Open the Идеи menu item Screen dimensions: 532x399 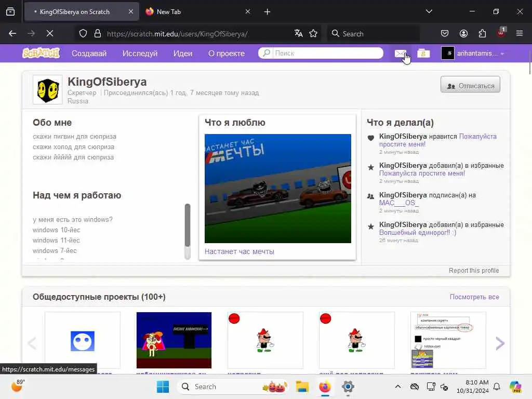[x=183, y=54]
